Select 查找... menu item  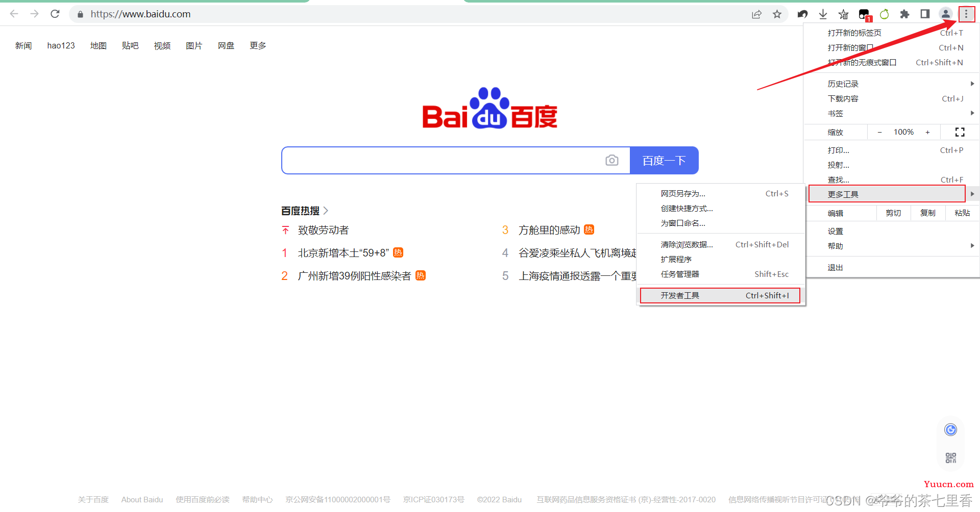(x=892, y=179)
